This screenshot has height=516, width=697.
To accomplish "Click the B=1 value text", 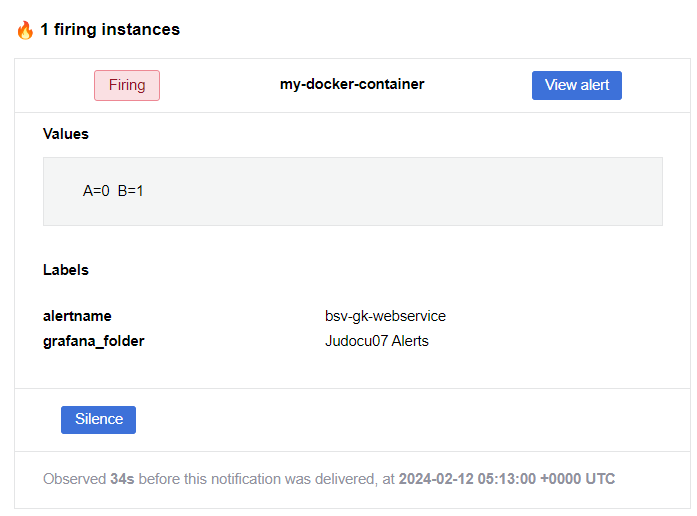I will pos(130,191).
